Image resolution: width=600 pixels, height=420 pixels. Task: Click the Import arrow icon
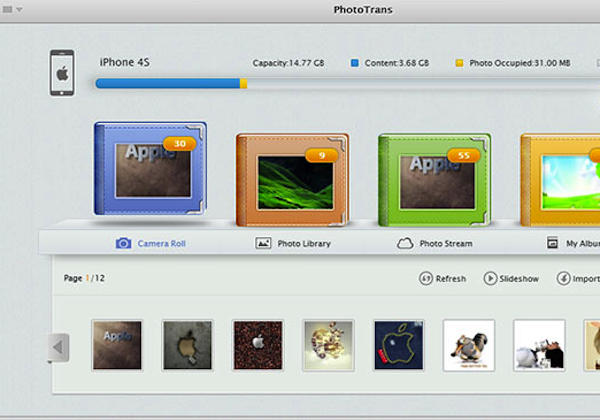coord(564,279)
